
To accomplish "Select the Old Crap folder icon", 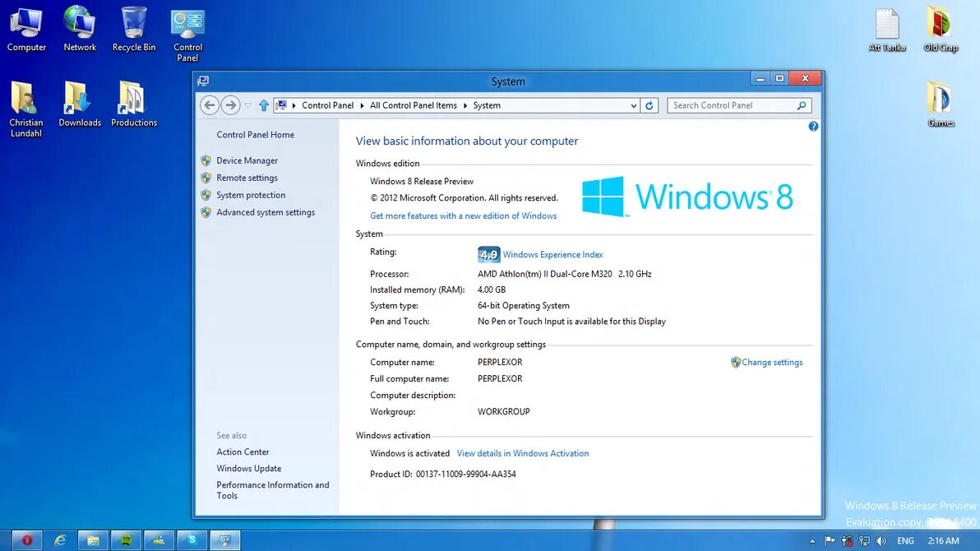I will [x=940, y=30].
